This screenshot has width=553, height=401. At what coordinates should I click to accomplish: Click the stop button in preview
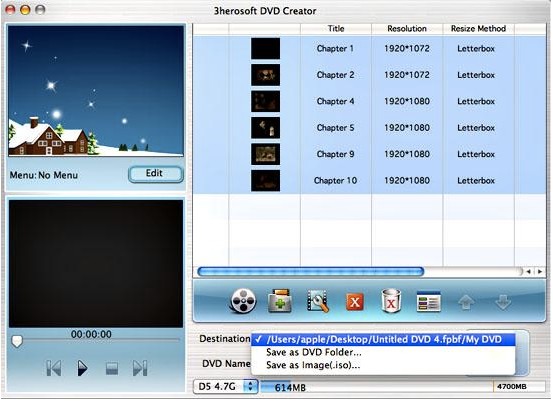pyautogui.click(x=112, y=369)
